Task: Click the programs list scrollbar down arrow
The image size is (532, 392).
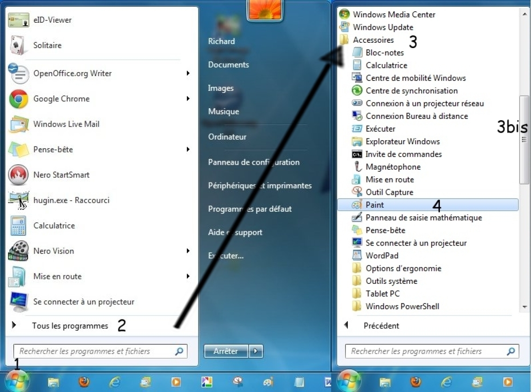Action: pyautogui.click(x=524, y=307)
